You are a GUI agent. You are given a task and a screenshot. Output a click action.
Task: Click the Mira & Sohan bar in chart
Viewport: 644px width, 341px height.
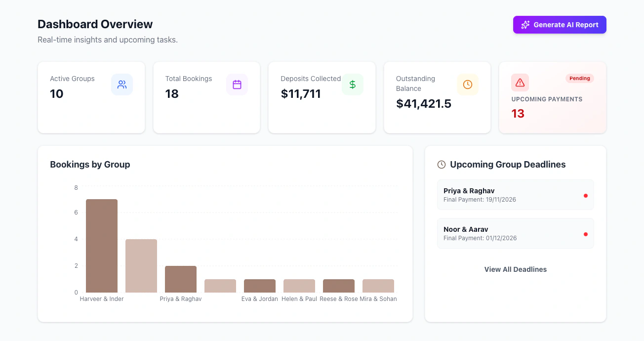point(378,286)
